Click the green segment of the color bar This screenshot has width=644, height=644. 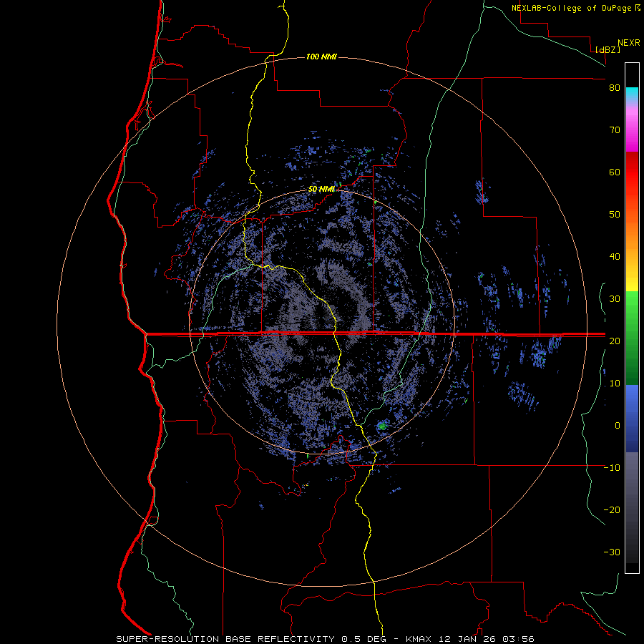(632, 338)
